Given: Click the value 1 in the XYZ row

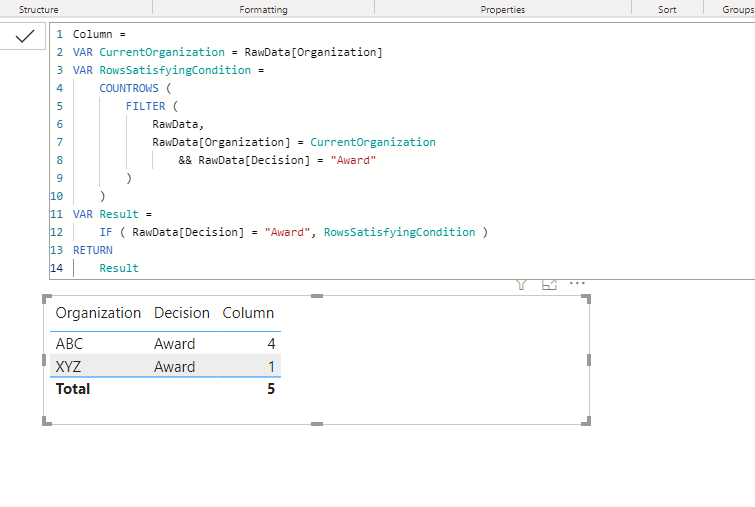Looking at the screenshot, I should tap(272, 367).
